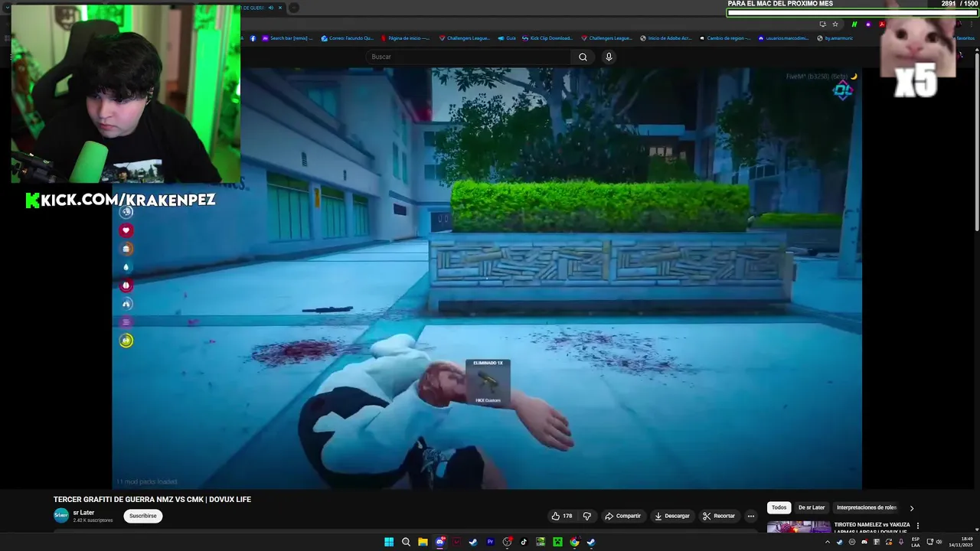The image size is (980, 551).
Task: Close the current browser tab
Action: (x=280, y=8)
